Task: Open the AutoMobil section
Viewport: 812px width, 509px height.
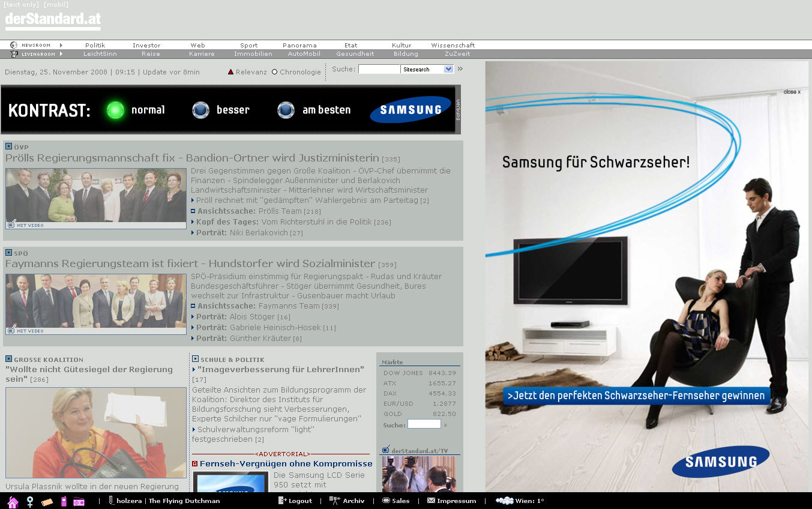Action: 304,54
